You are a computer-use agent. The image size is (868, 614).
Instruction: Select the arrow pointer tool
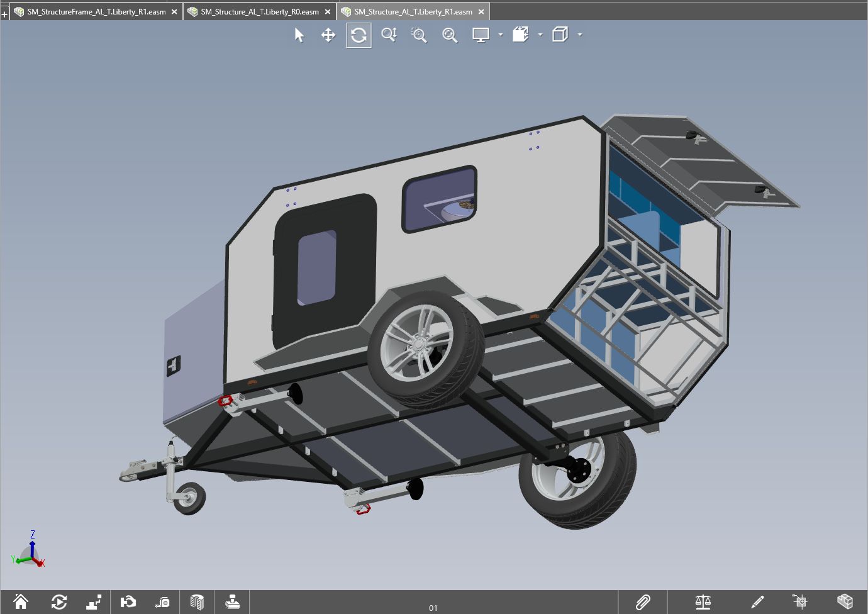click(299, 35)
